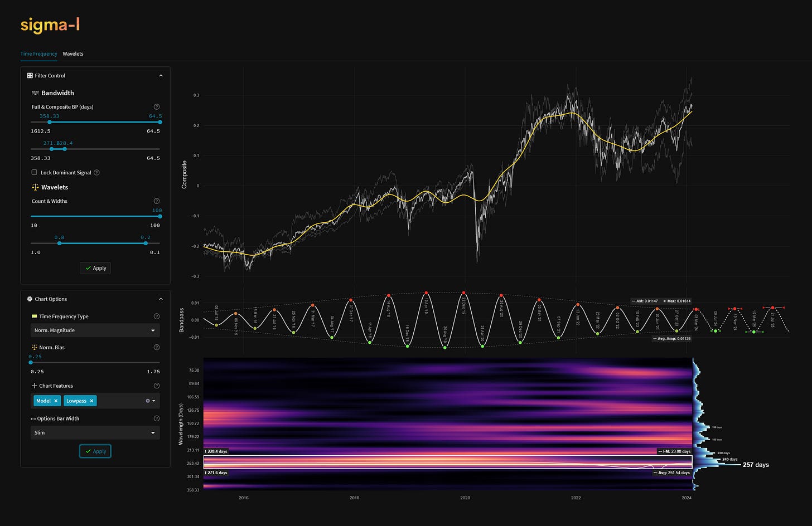Click the Chart Features plus icon
The width and height of the screenshot is (812, 526).
(35, 386)
